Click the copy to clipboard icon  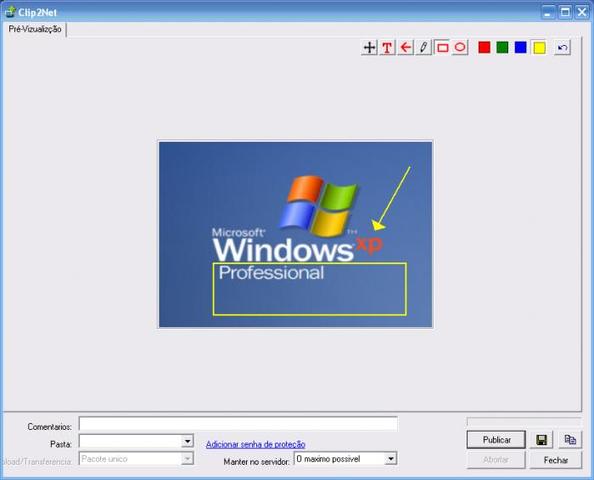click(x=570, y=440)
